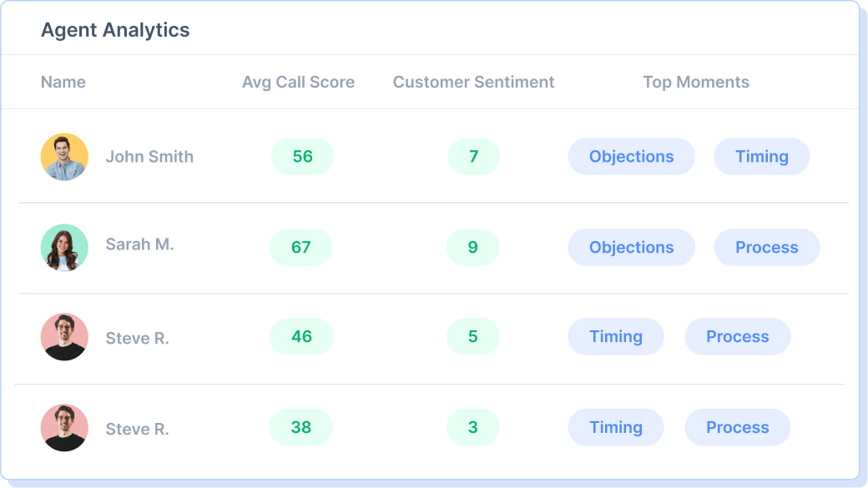868x488 pixels.
Task: Open Sarah M.'s profile picture
Action: pos(64,247)
